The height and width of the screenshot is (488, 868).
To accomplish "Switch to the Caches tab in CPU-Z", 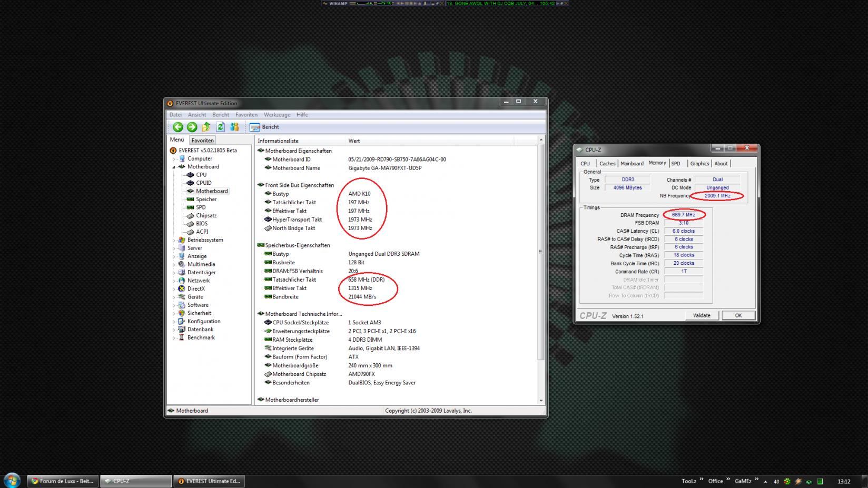I will click(607, 164).
